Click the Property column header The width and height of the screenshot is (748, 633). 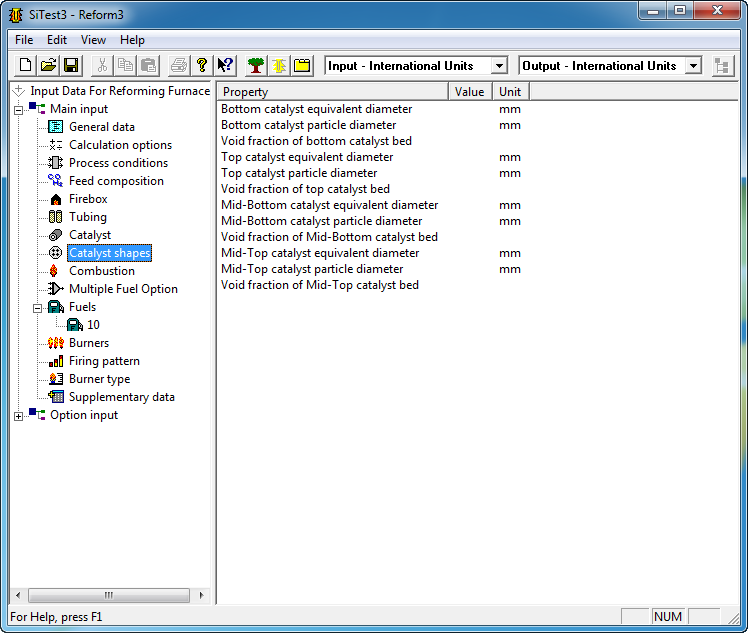(x=333, y=92)
